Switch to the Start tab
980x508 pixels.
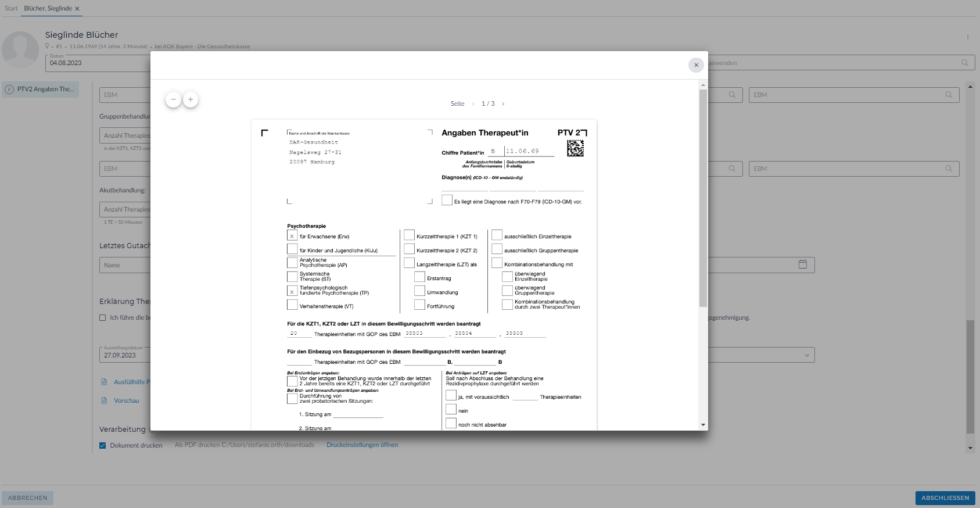[x=11, y=8]
